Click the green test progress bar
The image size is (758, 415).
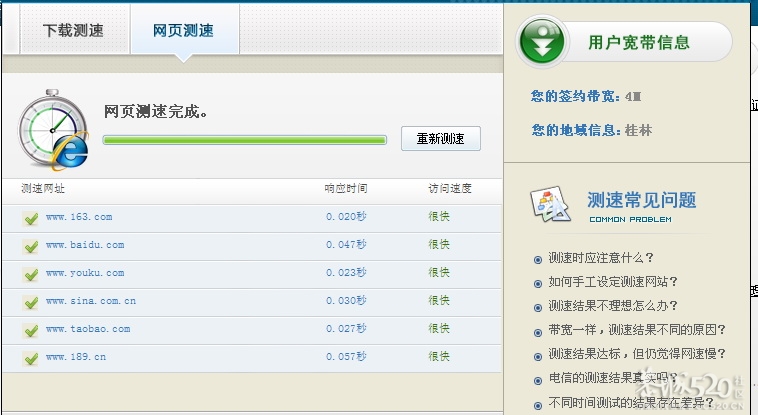pos(244,140)
